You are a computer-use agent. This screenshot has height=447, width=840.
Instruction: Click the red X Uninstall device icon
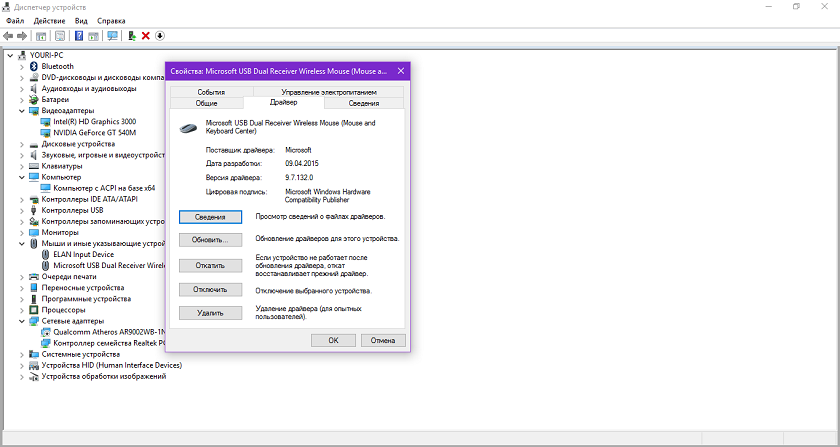coord(146,36)
